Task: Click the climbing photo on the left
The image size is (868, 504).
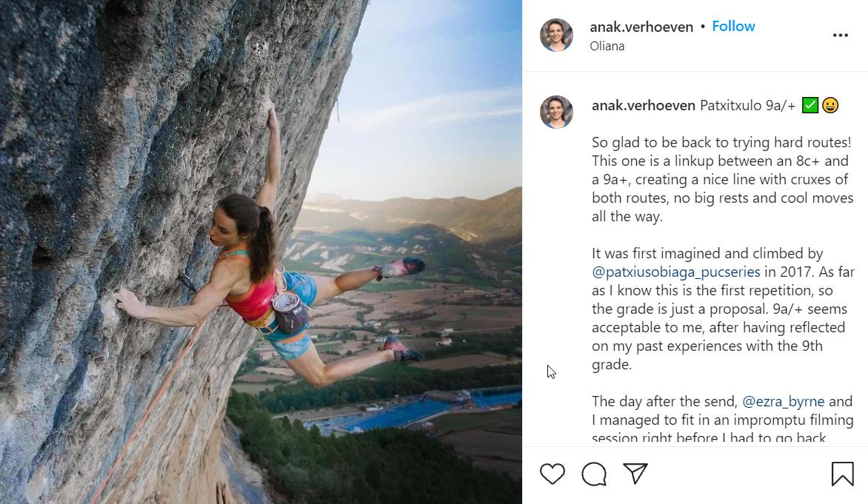Action: [259, 252]
